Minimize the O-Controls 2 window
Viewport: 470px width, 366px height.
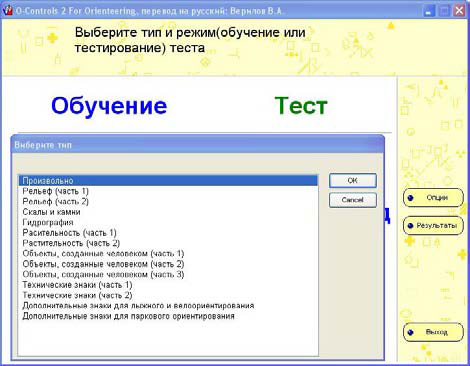(429, 11)
